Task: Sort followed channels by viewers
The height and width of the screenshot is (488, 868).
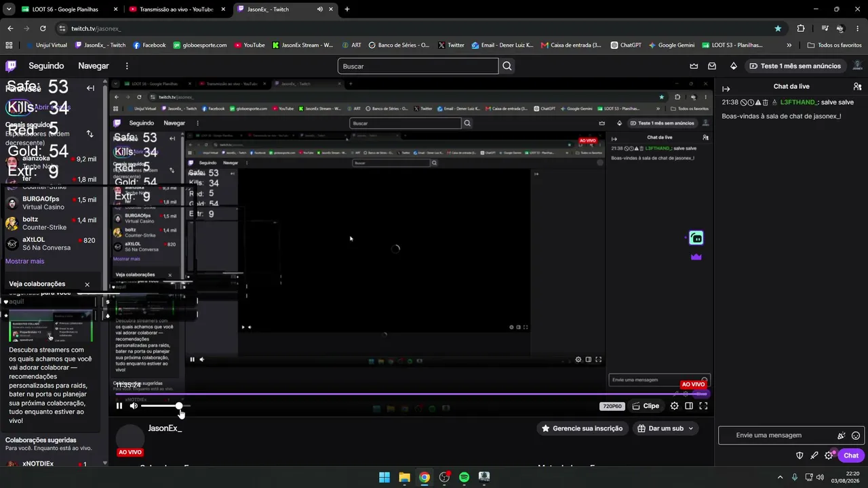Action: click(x=90, y=134)
